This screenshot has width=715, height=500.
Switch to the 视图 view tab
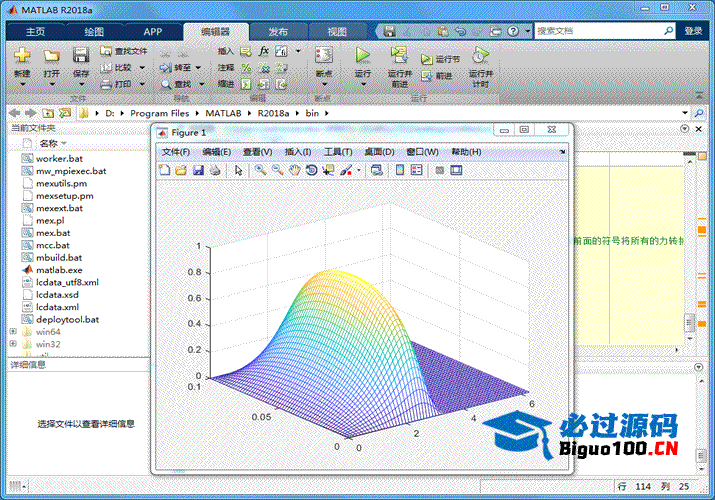pos(337,31)
